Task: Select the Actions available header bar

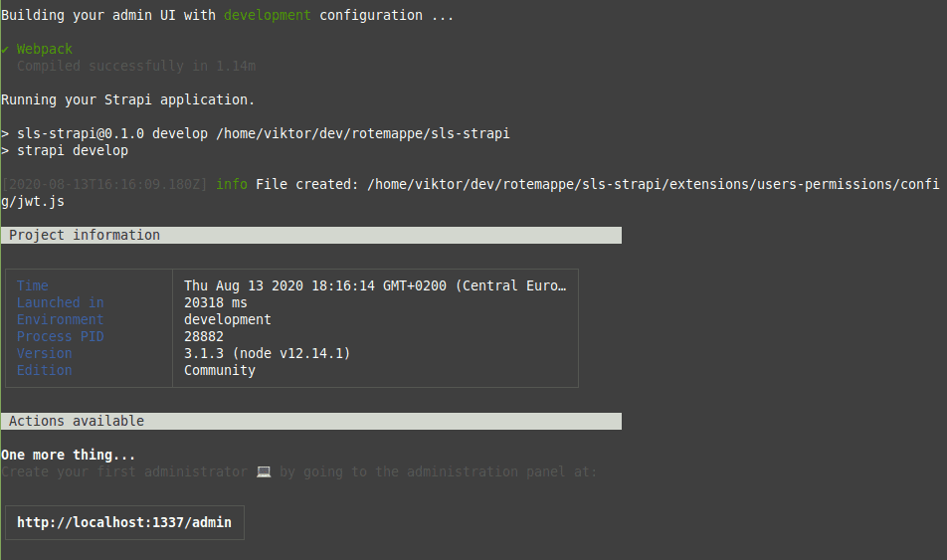Action: click(311, 421)
